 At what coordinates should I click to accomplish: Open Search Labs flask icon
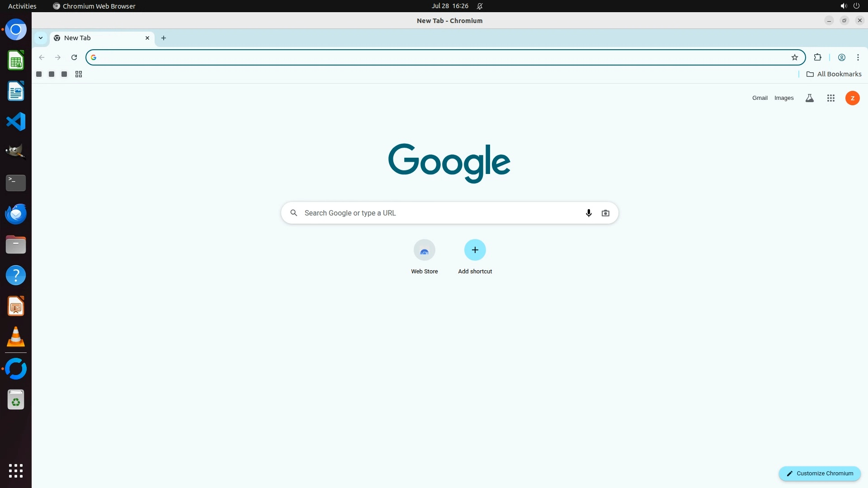click(x=809, y=98)
